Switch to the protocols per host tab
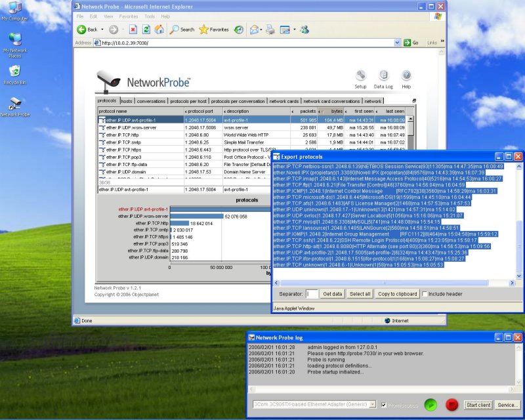The width and height of the screenshot is (525, 420). click(x=188, y=101)
